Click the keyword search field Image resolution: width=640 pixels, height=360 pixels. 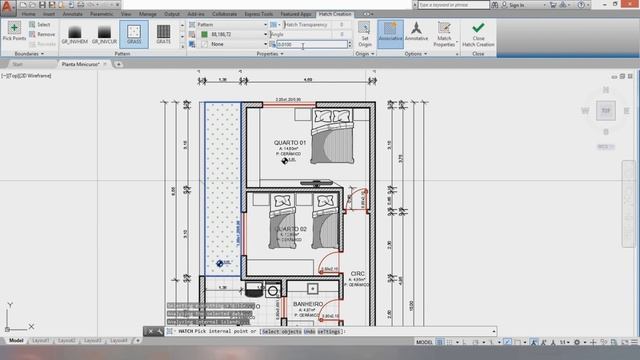click(453, 5)
